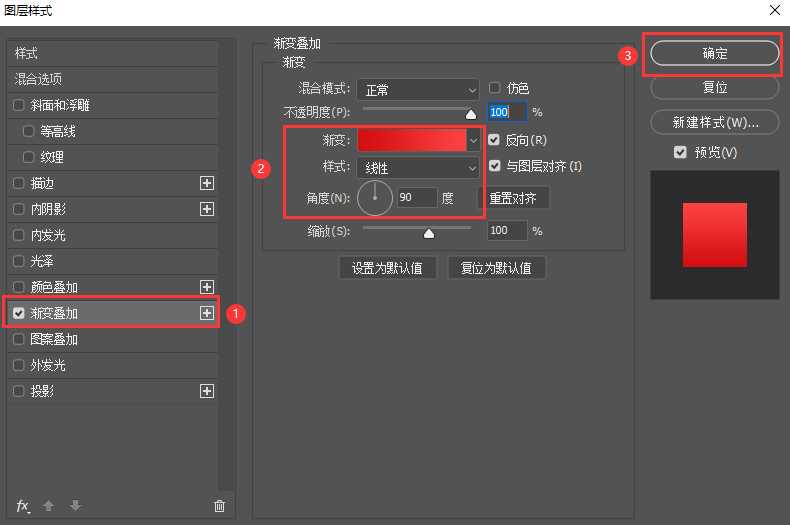Image resolution: width=790 pixels, height=525 pixels.
Task: Click the 复位 reset button
Action: 715,88
